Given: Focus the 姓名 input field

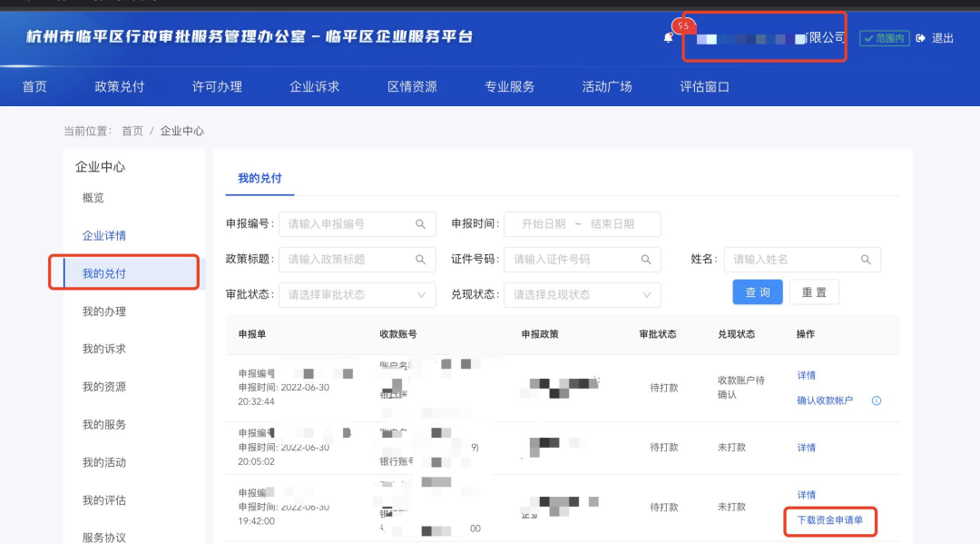Looking at the screenshot, I should click(x=802, y=259).
